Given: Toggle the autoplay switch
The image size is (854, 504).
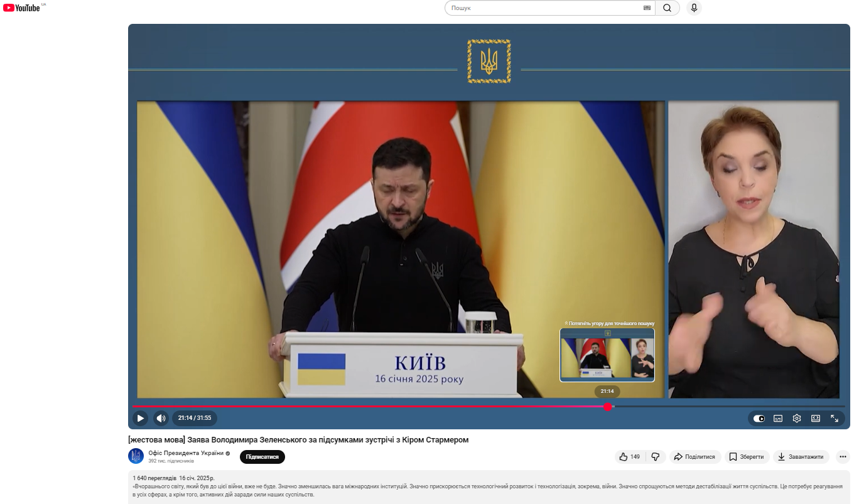Looking at the screenshot, I should click(759, 419).
